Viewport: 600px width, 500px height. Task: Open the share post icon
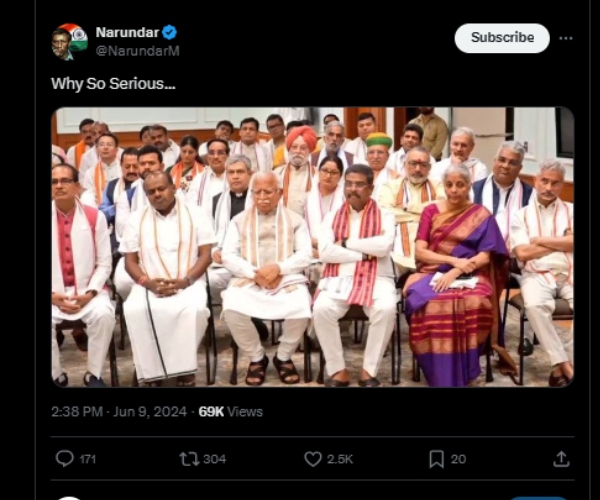pyautogui.click(x=561, y=459)
